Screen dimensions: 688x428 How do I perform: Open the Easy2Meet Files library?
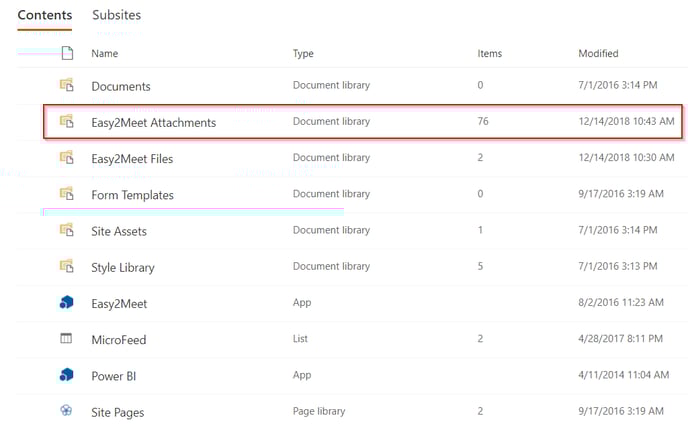[x=132, y=158]
